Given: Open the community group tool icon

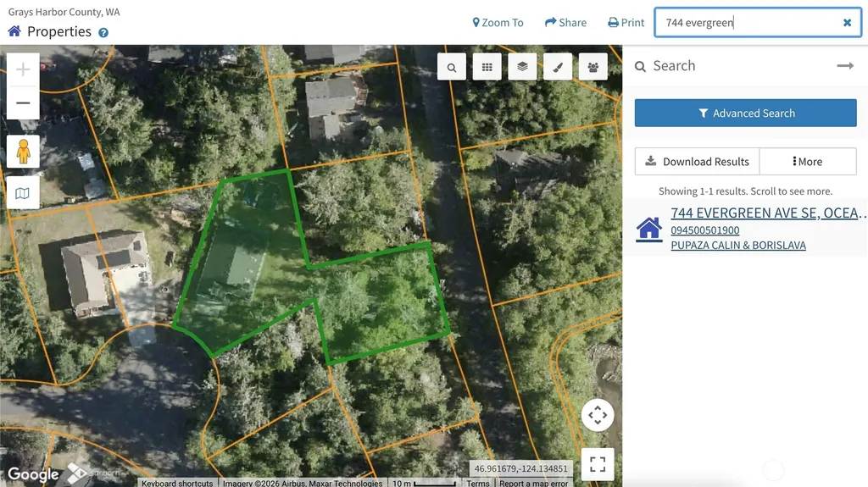Looking at the screenshot, I should 593,67.
